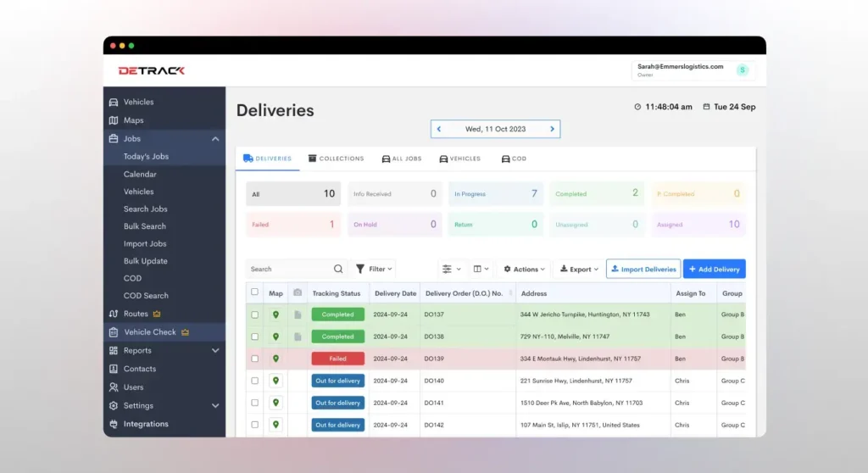Click the camera column header icon

coord(298,292)
